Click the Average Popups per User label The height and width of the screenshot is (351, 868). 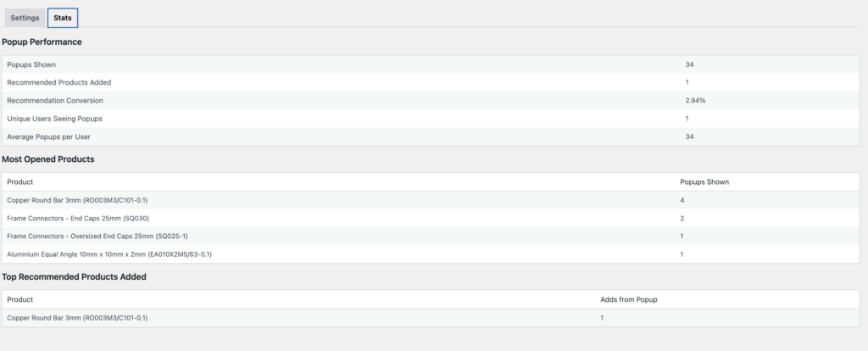coord(50,136)
